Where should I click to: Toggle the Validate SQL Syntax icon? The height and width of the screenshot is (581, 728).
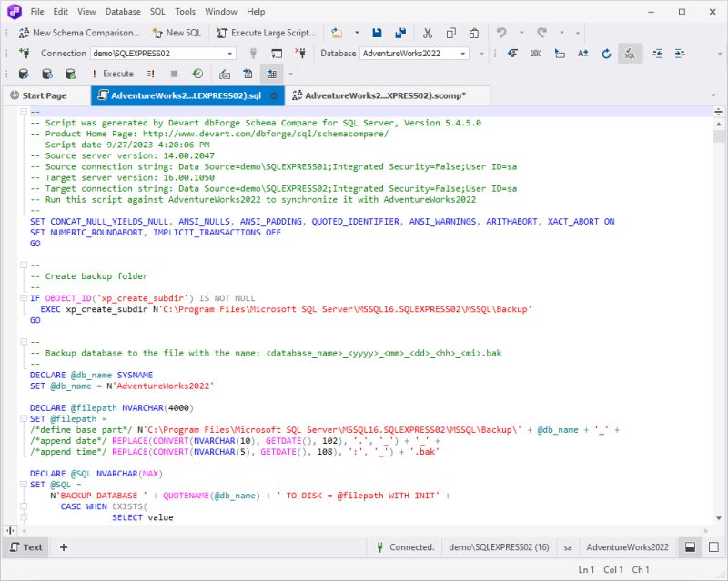click(x=628, y=54)
